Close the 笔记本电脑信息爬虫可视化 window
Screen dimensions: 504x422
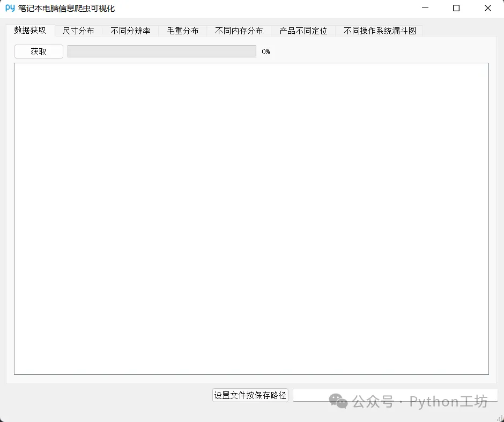pos(487,9)
